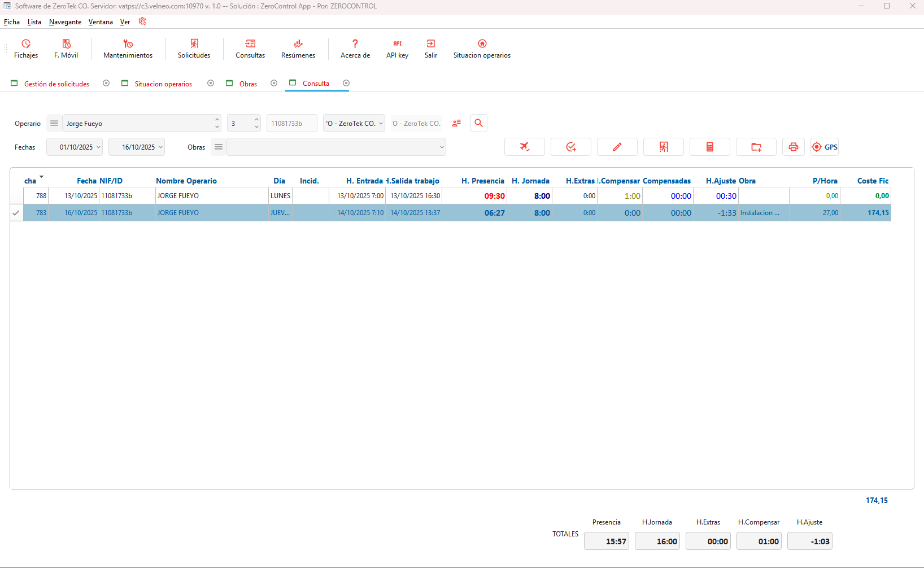Screen dimensions: 924x568
Task: Switch to Gestión de solicitudes tab
Action: (56, 84)
